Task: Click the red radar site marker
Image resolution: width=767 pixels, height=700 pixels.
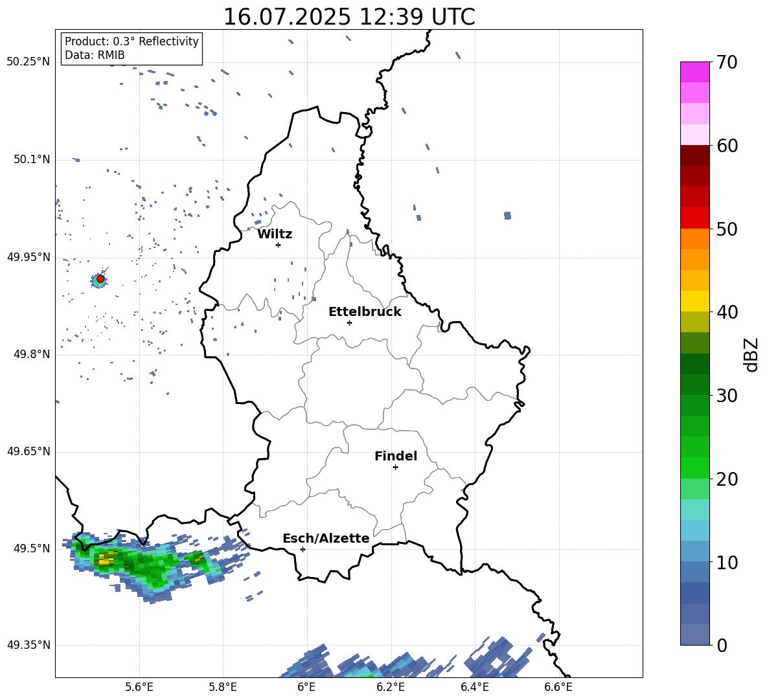Action: [100, 279]
